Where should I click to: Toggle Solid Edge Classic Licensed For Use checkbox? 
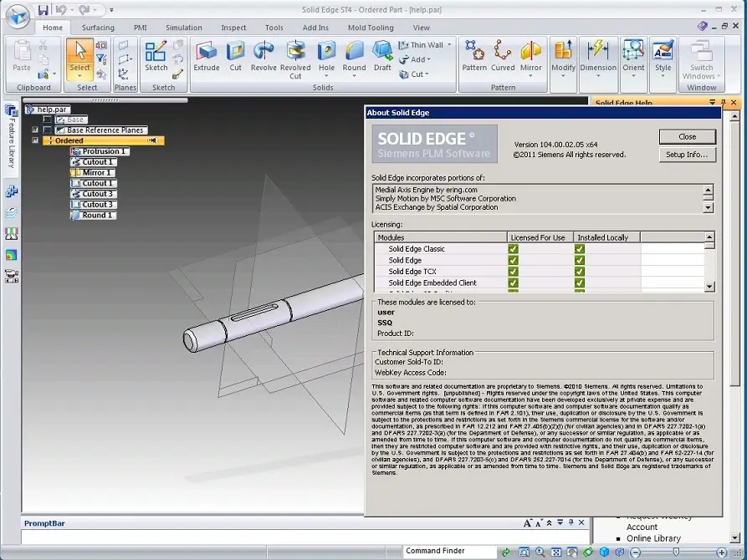(x=513, y=248)
